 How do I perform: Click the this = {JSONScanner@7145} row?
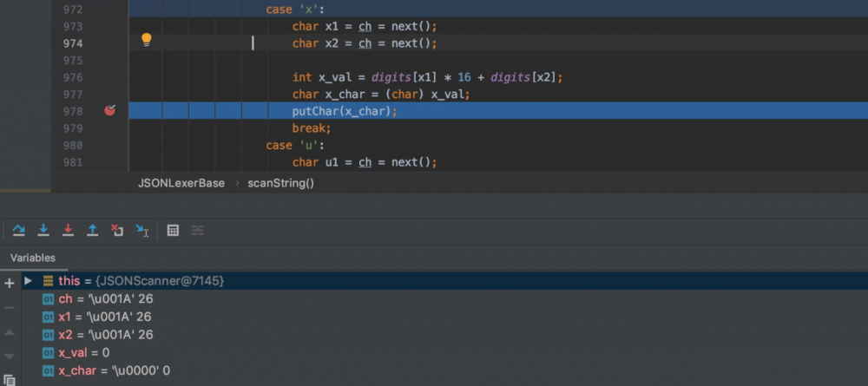coord(444,281)
